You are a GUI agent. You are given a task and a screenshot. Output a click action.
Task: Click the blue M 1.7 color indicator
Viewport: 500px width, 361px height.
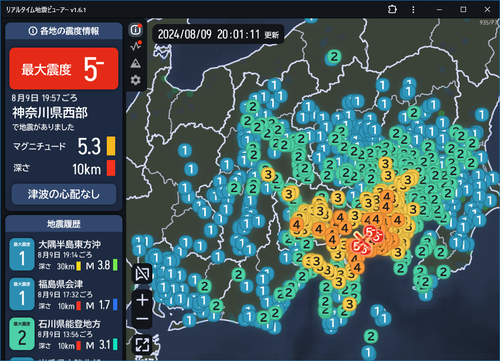[115, 305]
